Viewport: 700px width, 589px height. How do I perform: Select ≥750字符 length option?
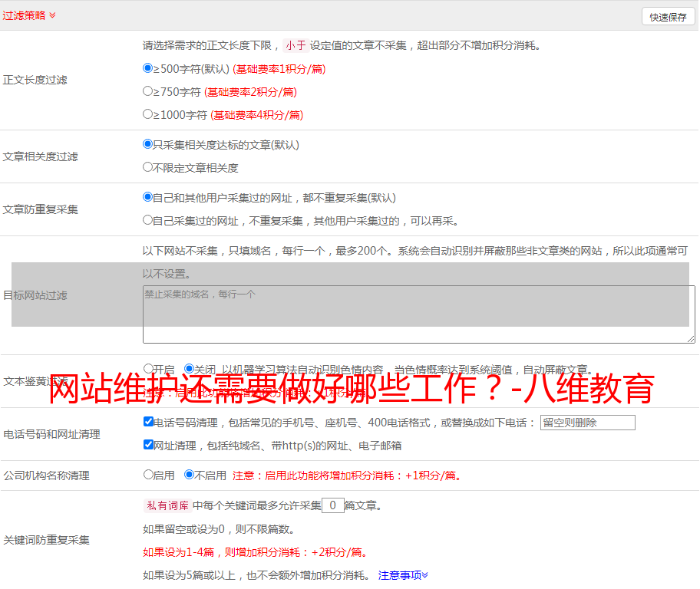pos(148,91)
